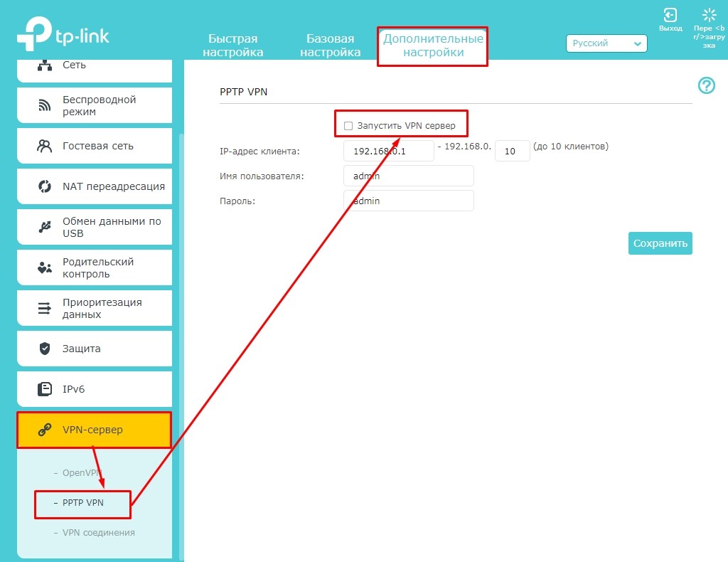This screenshot has width=728, height=562.
Task: Click the tp-link logo
Action: tap(63, 33)
